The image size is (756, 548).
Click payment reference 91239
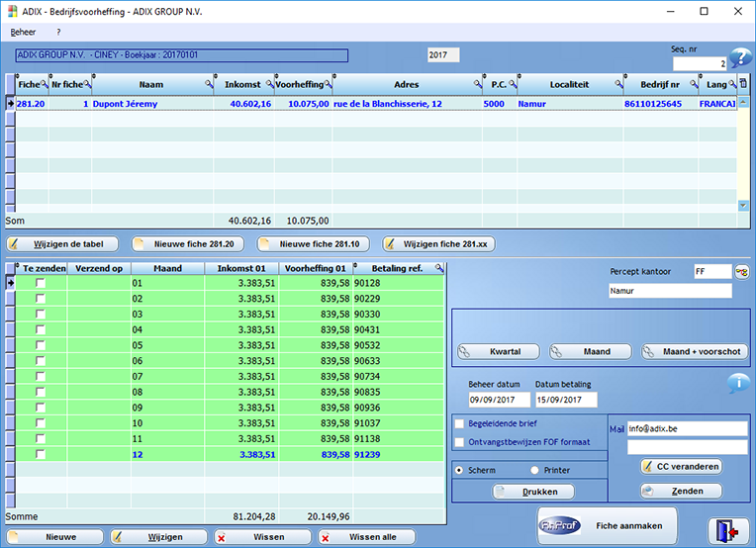pyautogui.click(x=367, y=454)
